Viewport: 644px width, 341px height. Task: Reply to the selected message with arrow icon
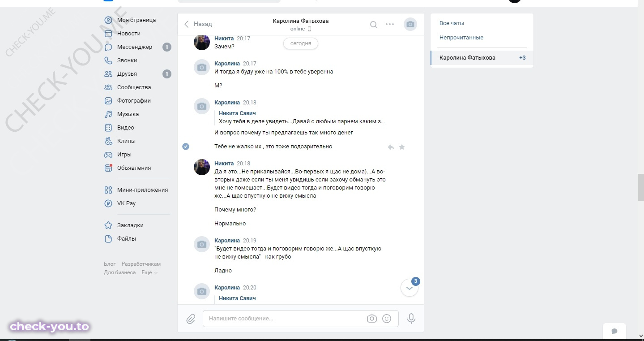(391, 147)
